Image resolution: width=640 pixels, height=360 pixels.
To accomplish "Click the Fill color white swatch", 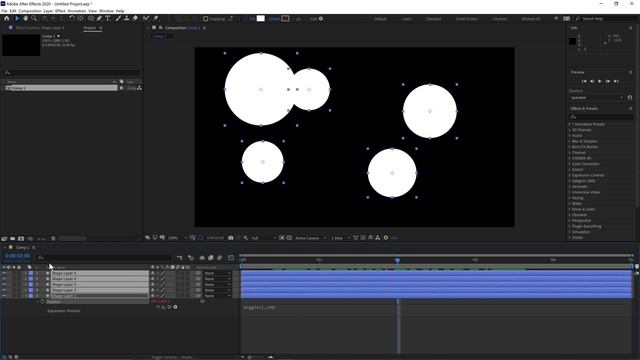I will coord(260,18).
